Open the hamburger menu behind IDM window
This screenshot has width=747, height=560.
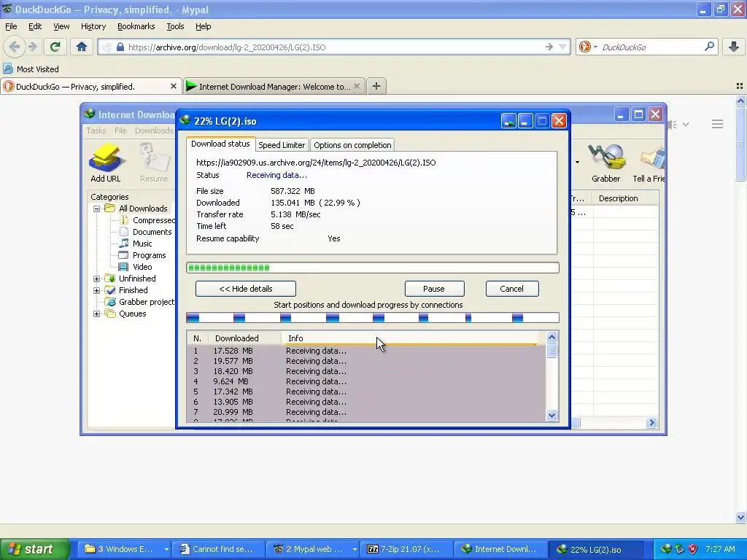click(x=718, y=124)
